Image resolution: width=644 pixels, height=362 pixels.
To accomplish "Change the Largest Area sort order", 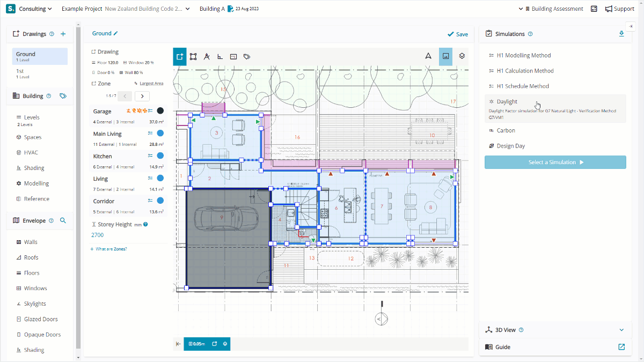I will [x=149, y=84].
